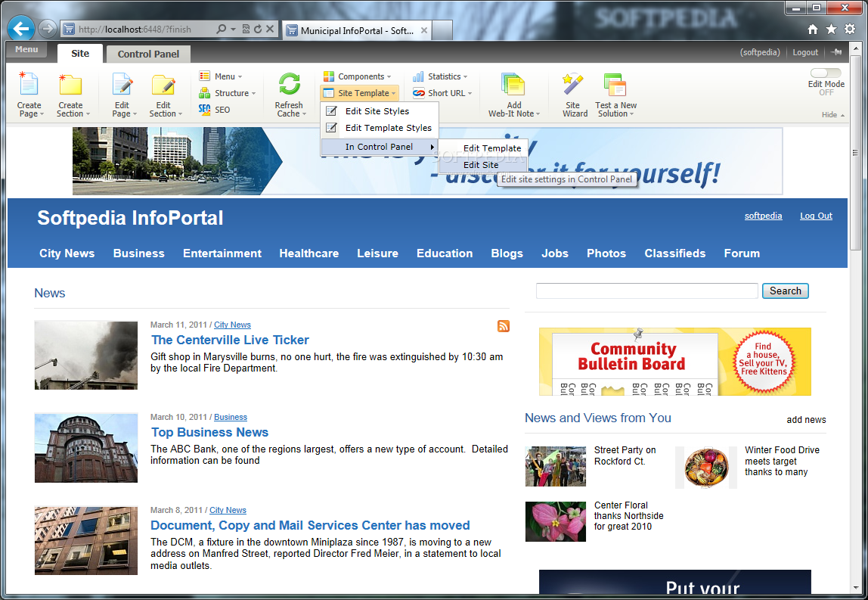The width and height of the screenshot is (868, 600).
Task: Click the Test a New Solution icon
Action: pos(615,84)
